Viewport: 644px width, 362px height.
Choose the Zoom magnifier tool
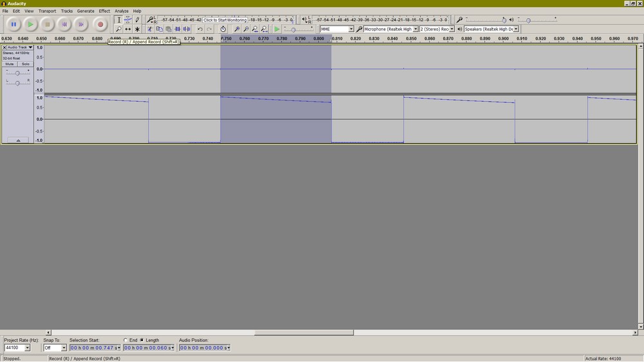(118, 29)
